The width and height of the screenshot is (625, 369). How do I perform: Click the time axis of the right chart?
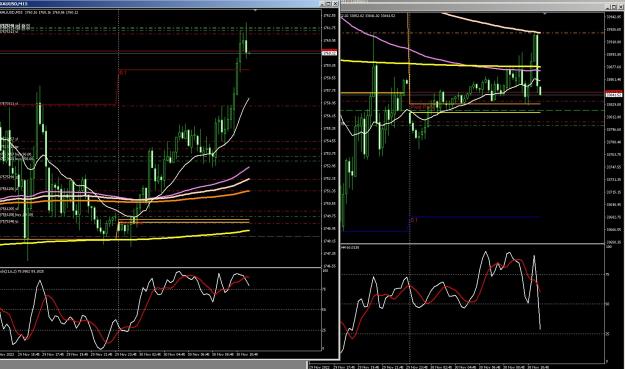click(x=456, y=367)
